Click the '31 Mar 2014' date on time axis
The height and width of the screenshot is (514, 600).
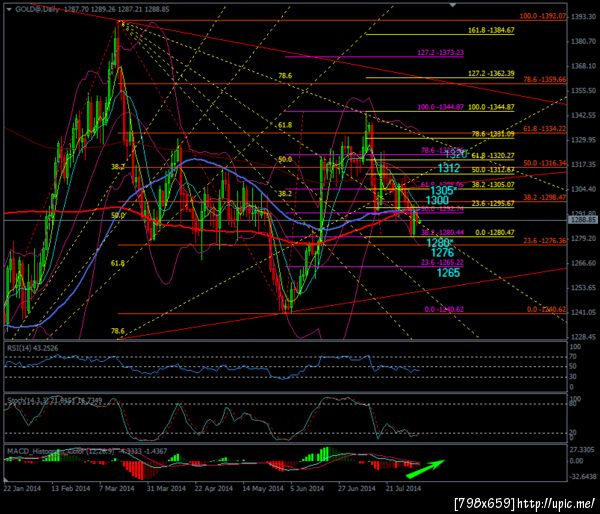point(166,488)
